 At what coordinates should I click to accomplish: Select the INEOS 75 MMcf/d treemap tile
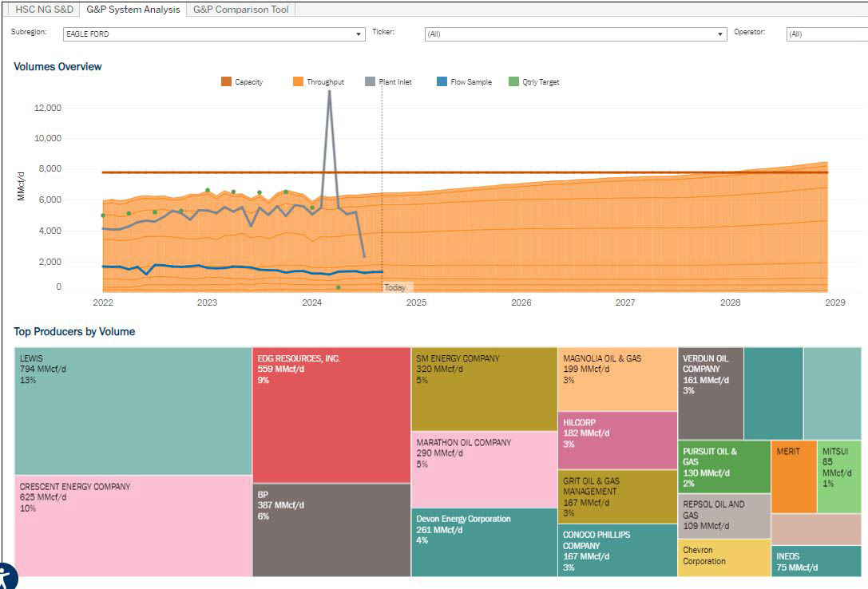817,561
